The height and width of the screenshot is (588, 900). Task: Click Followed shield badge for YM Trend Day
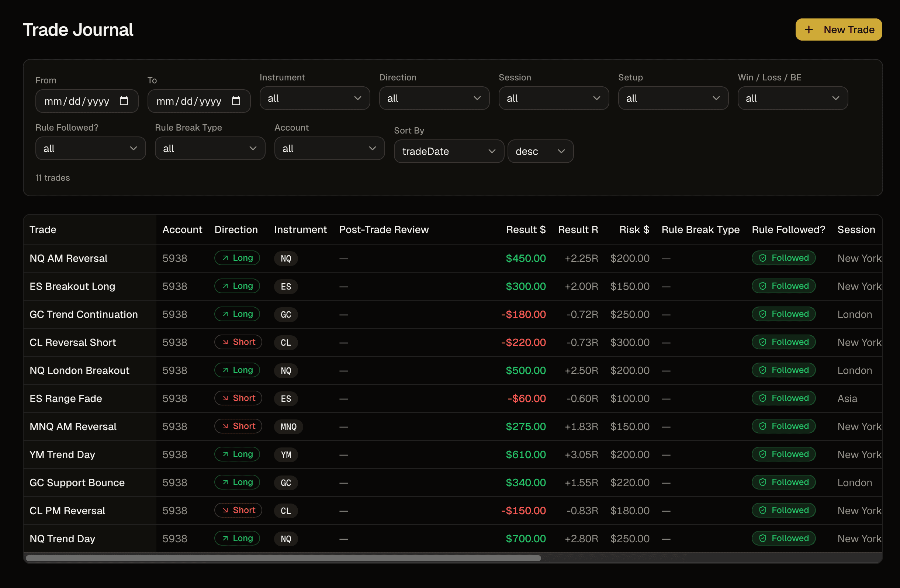point(783,454)
